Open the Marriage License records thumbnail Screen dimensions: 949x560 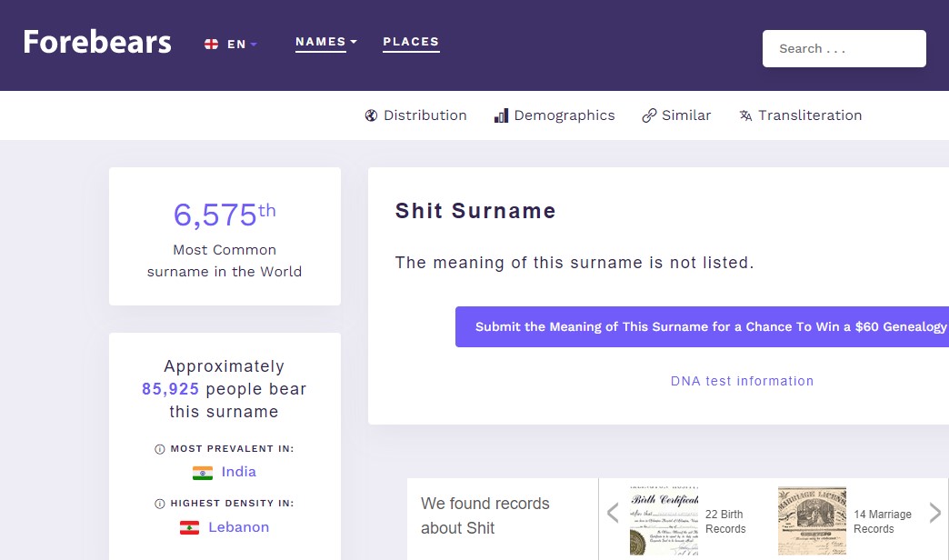click(812, 521)
